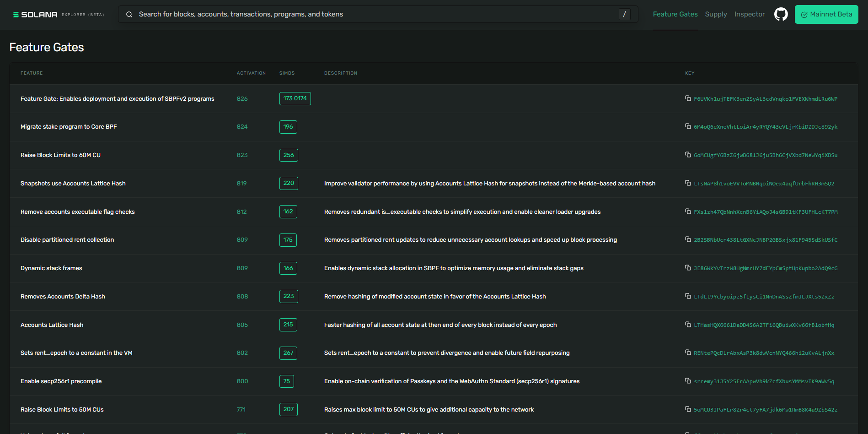Select the Feature Gates nav tab
868x434 pixels.
coord(675,14)
